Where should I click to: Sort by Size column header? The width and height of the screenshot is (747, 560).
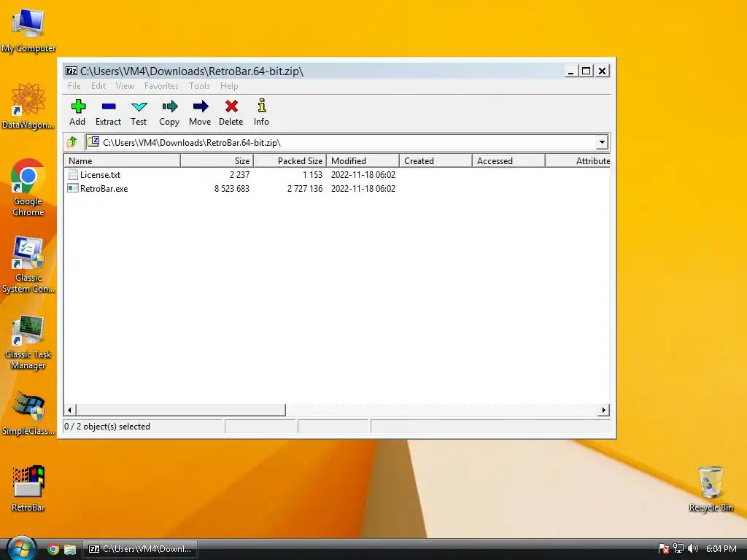(217, 160)
